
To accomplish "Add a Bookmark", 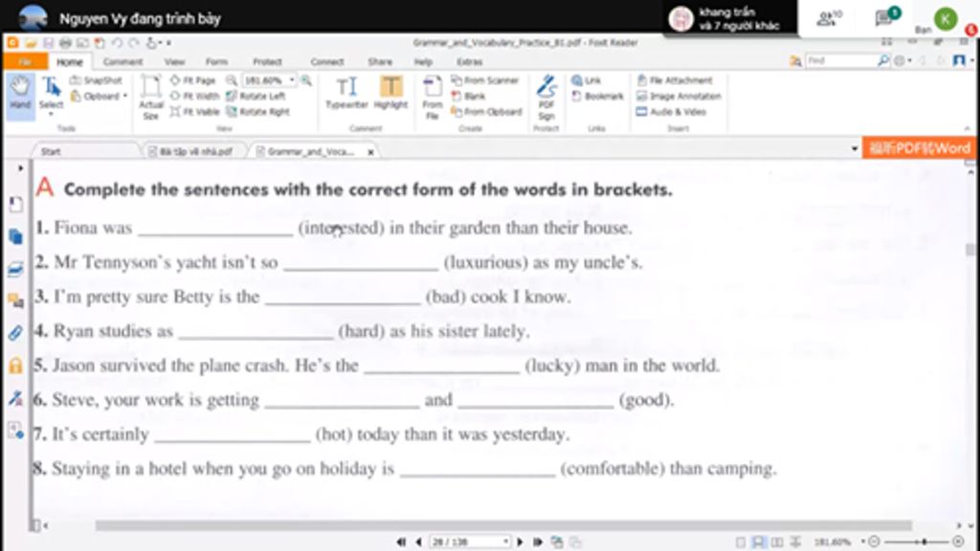I will click(597, 97).
